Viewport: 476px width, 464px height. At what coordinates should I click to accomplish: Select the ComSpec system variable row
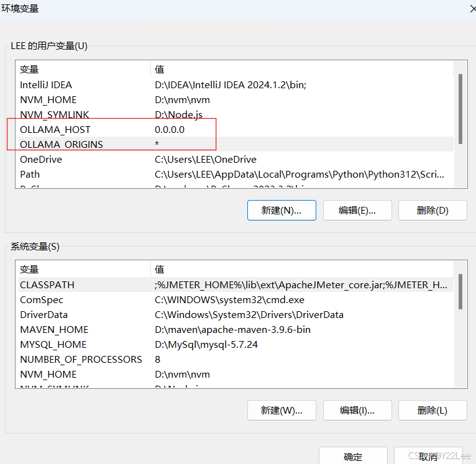42,300
